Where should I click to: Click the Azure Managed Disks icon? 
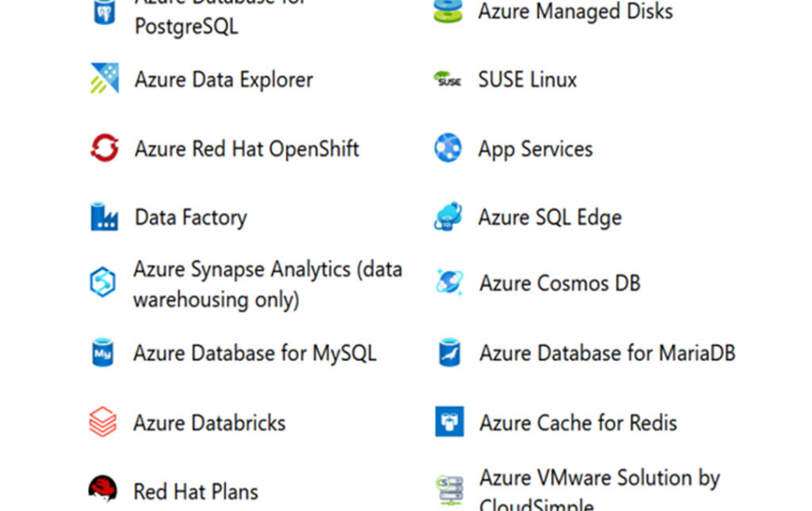[x=447, y=12]
